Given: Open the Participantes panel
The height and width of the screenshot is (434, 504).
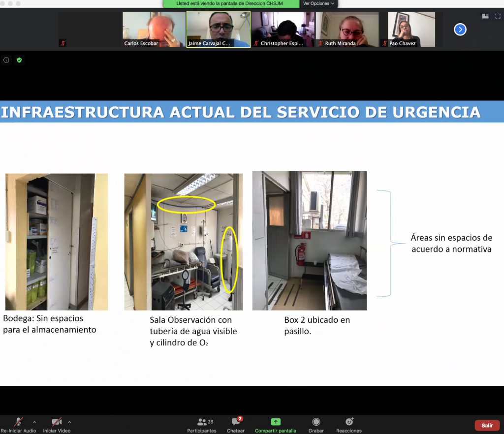Looking at the screenshot, I should [202, 425].
